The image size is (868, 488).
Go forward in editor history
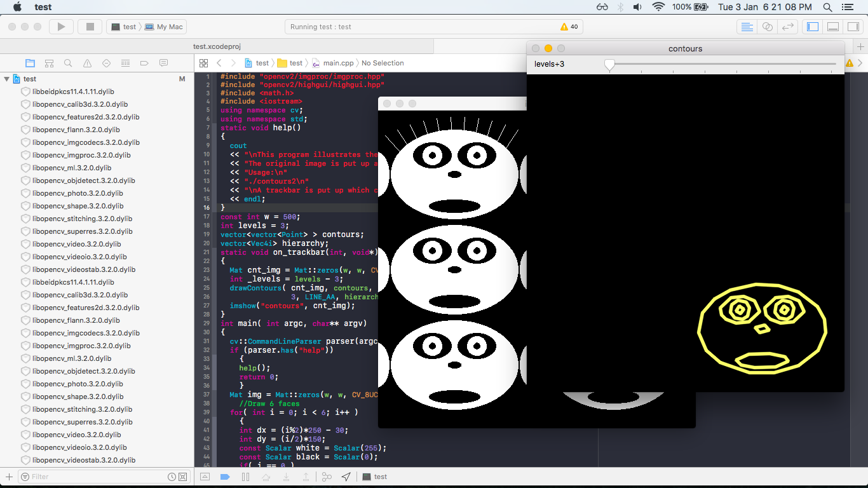[x=234, y=63]
